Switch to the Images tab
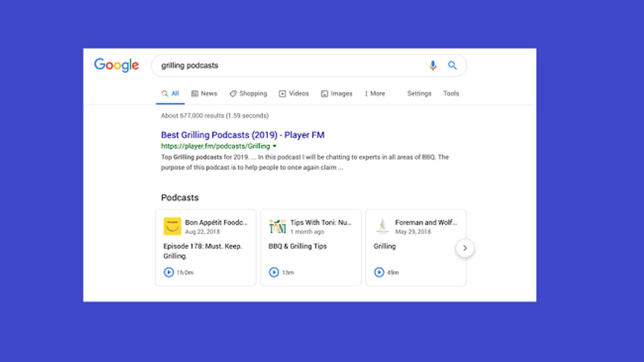Screen dimensions: 644x362 pos(336,93)
